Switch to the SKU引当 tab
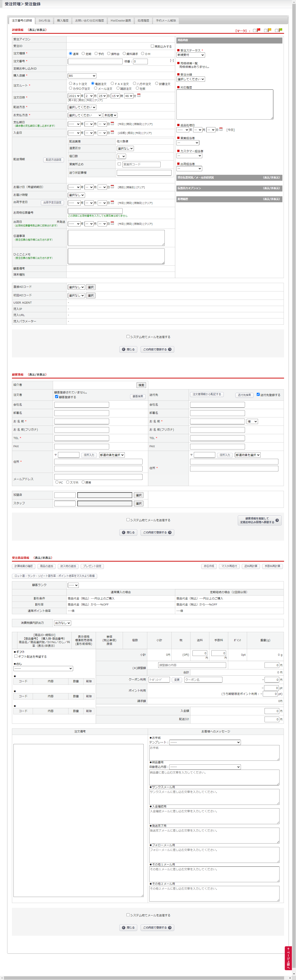The width and height of the screenshot is (296, 980). pyautogui.click(x=44, y=21)
